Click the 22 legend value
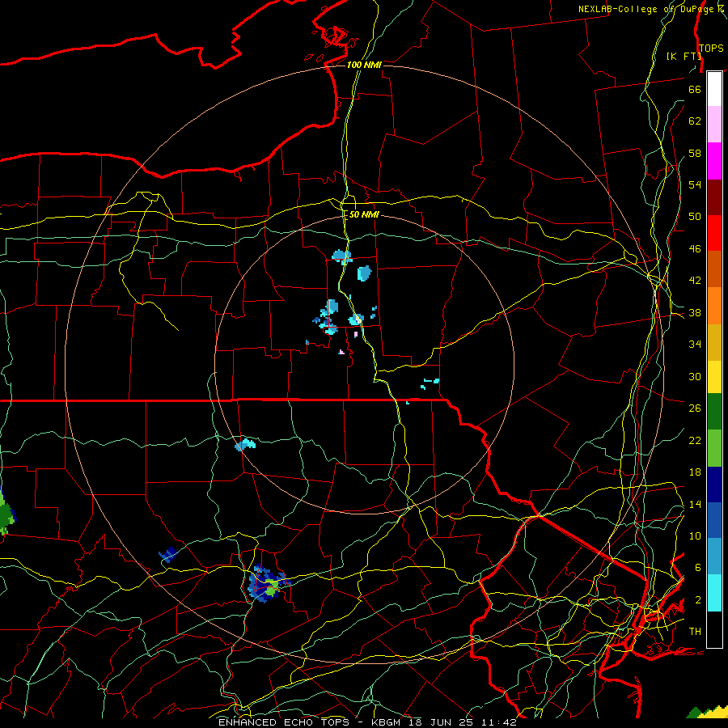The height and width of the screenshot is (728, 728). point(695,441)
